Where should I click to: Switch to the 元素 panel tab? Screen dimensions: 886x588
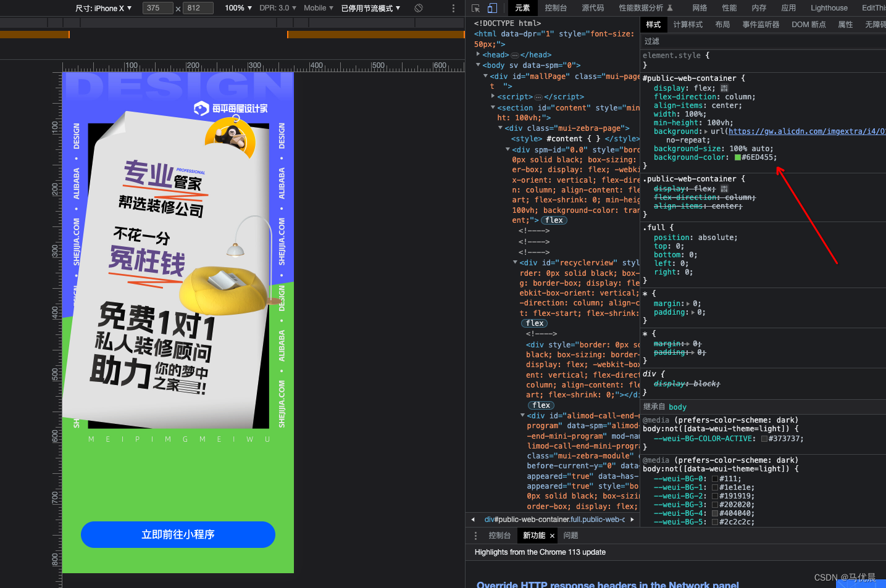pos(522,8)
